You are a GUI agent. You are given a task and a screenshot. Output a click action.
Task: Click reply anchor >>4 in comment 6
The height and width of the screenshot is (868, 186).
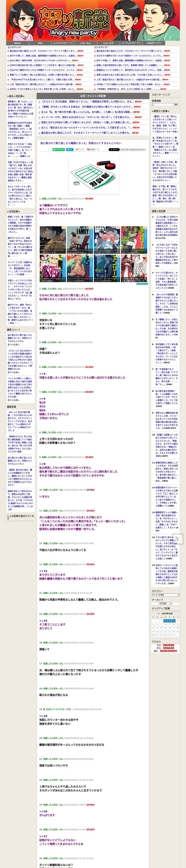(42, 374)
